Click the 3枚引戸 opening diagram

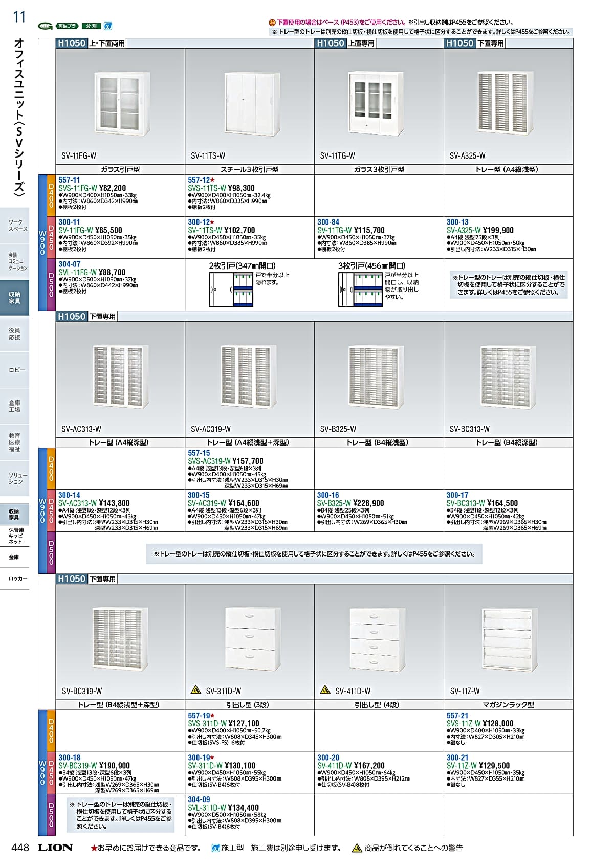361,290
